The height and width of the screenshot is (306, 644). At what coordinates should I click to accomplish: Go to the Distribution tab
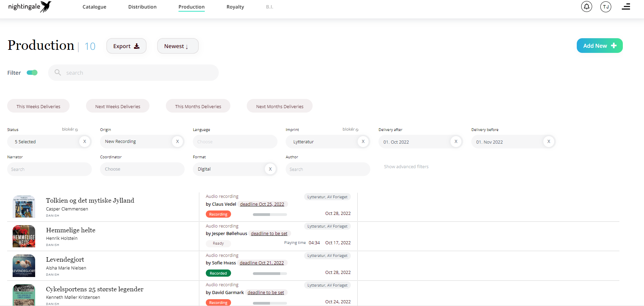tap(142, 7)
